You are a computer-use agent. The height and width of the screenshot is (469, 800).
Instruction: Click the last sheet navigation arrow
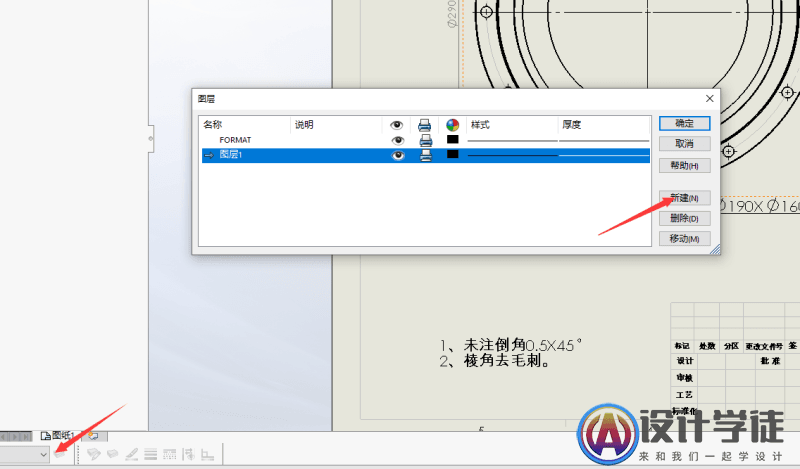click(x=27, y=437)
